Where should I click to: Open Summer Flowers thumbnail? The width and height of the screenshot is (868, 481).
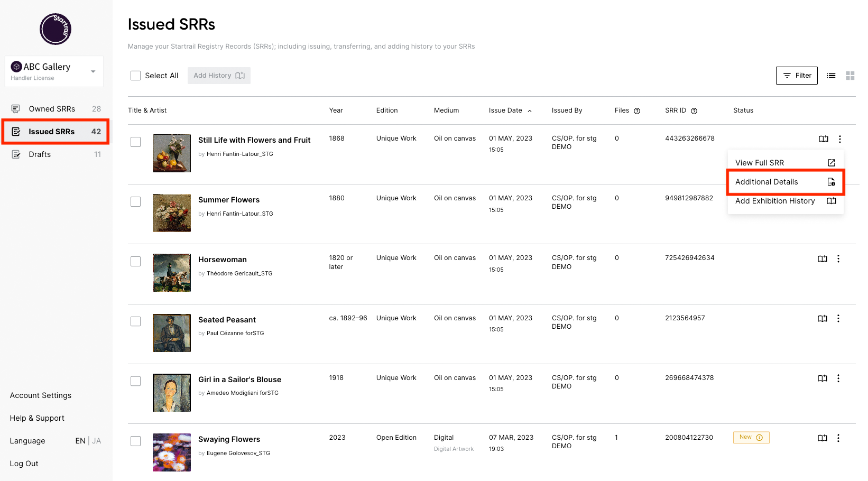point(172,213)
